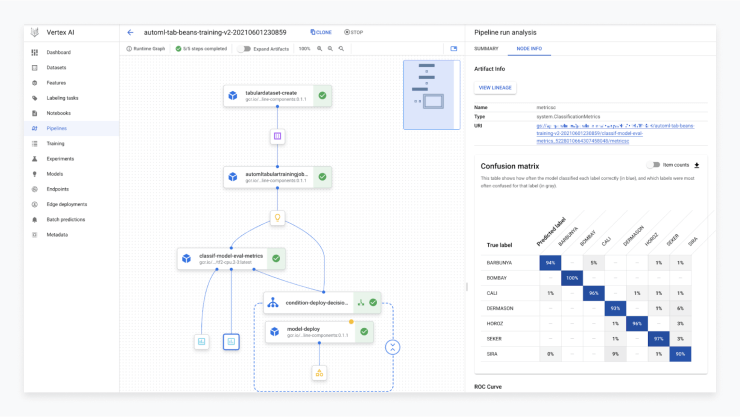Select the yellow lightbulb model artifact node
This screenshot has width=740, height=417.
click(x=278, y=217)
